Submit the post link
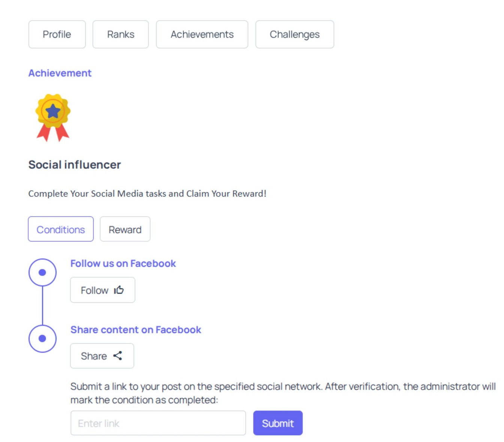The height and width of the screenshot is (442, 504). pos(278,423)
